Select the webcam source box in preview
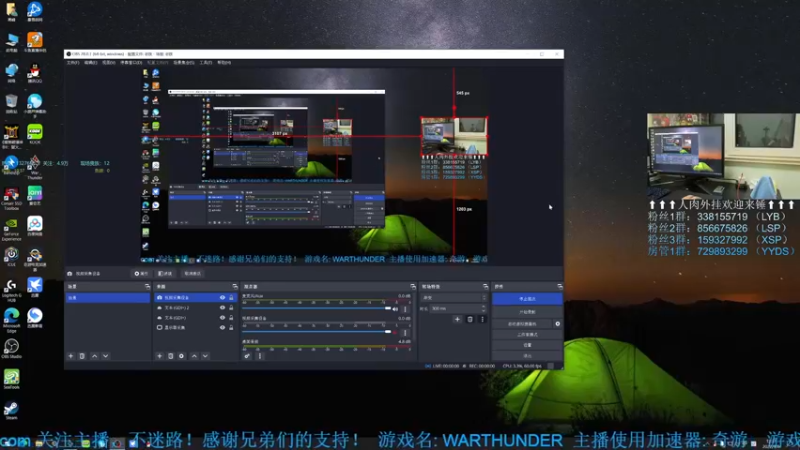The height and width of the screenshot is (450, 800). 454,136
